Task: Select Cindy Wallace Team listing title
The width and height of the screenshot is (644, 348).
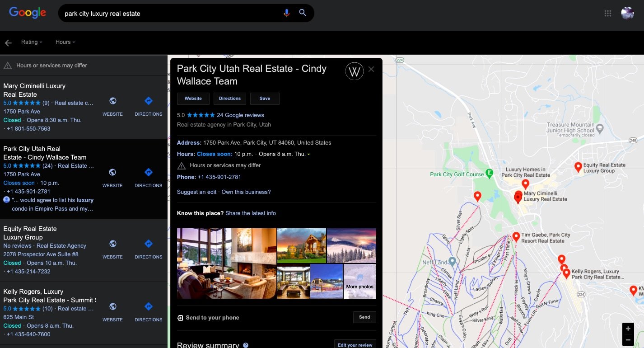Action: point(45,153)
